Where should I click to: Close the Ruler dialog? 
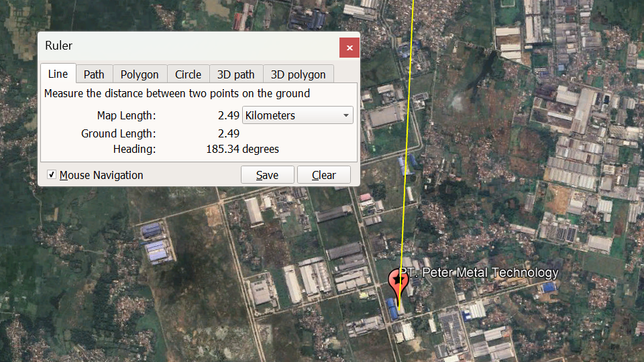click(x=350, y=48)
